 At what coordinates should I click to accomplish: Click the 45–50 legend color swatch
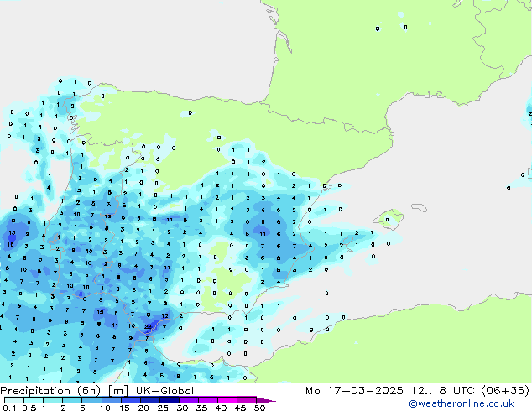(x=247, y=400)
